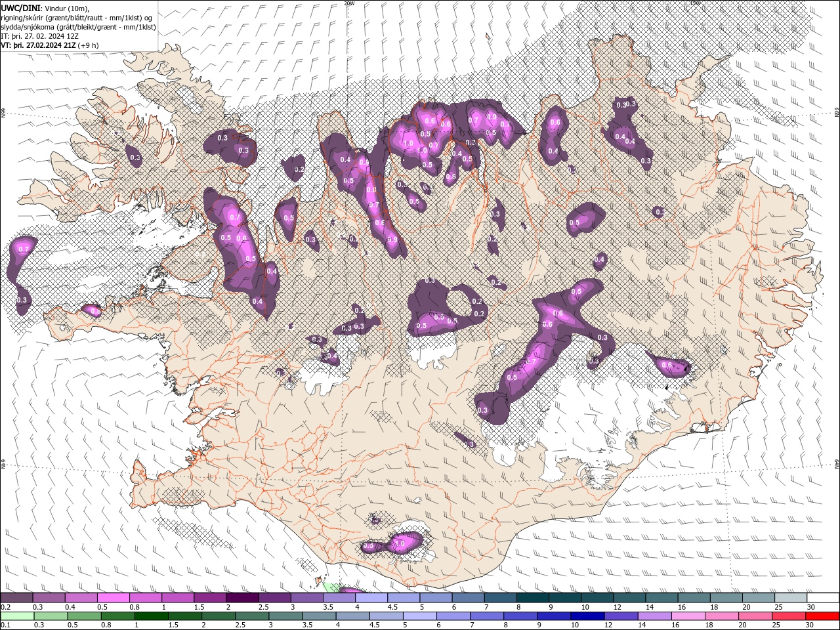840x630 pixels.
Task: Pick the bright red 30 swatch ending lower scale
Action: click(x=823, y=616)
